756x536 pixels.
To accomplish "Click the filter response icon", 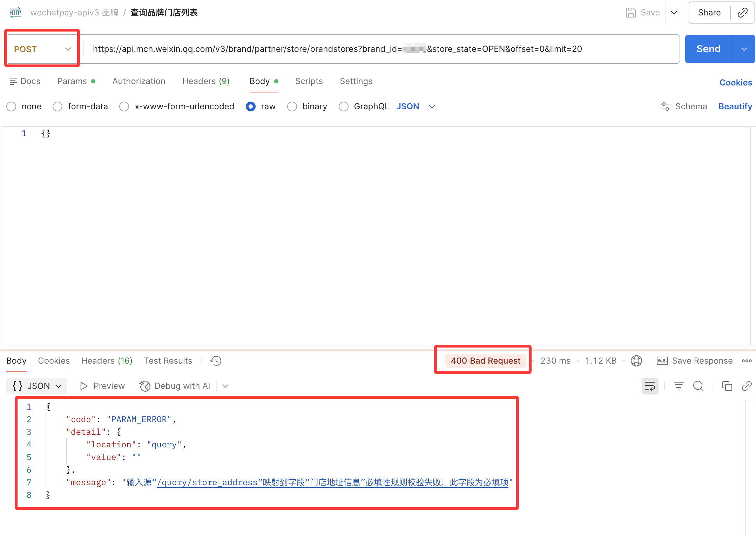I will pyautogui.click(x=679, y=386).
